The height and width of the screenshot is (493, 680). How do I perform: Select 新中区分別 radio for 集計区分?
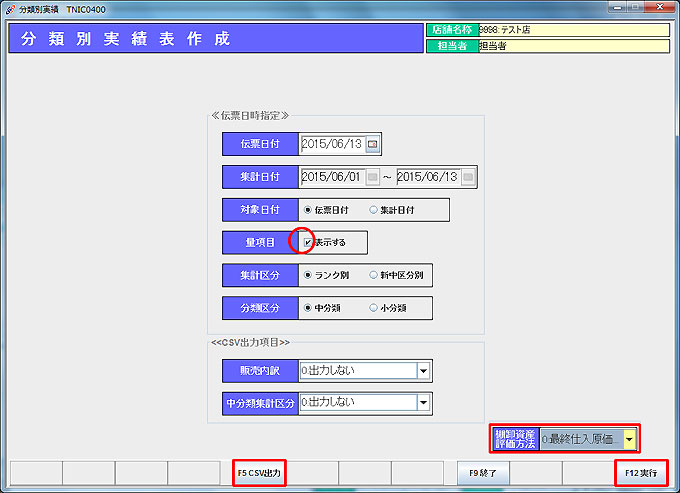click(x=373, y=275)
